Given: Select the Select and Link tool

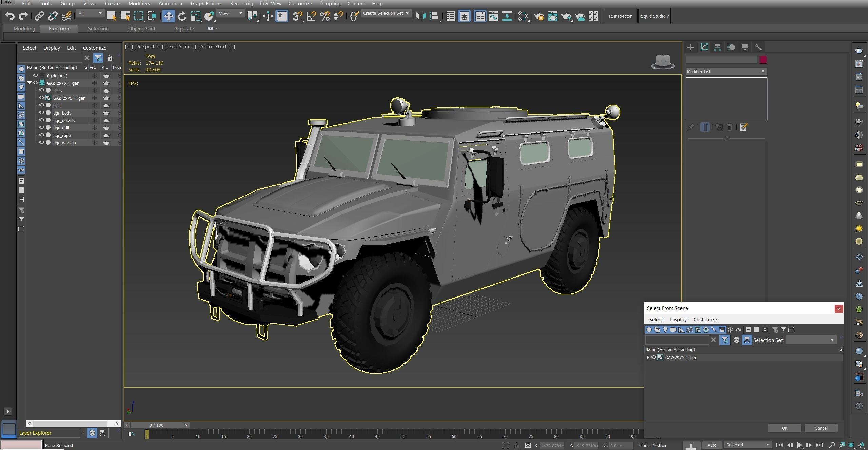Looking at the screenshot, I should point(39,16).
